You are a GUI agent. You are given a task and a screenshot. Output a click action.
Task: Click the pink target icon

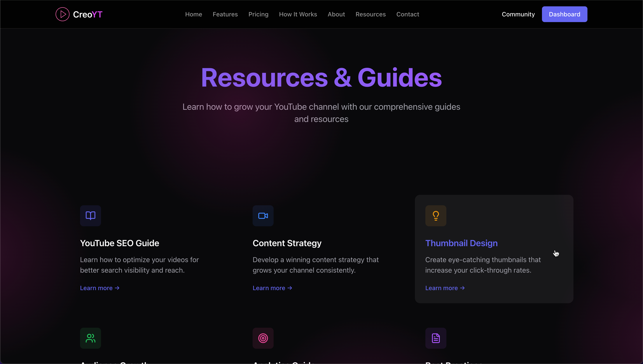click(x=263, y=338)
